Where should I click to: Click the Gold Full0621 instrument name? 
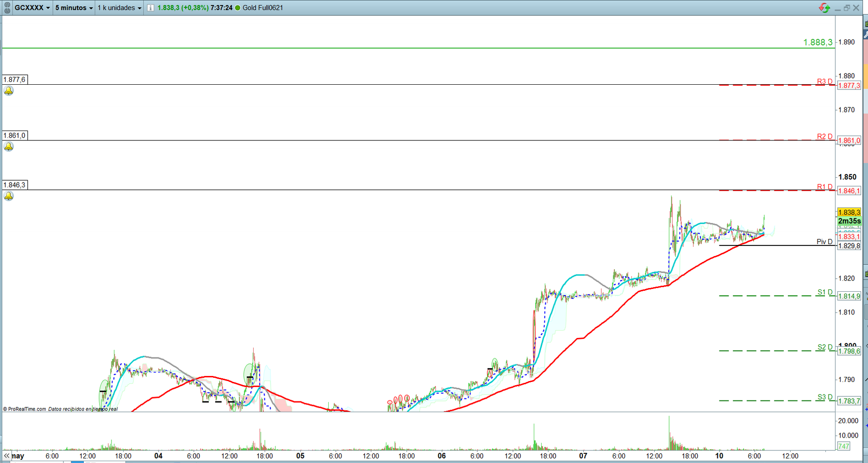(x=263, y=8)
